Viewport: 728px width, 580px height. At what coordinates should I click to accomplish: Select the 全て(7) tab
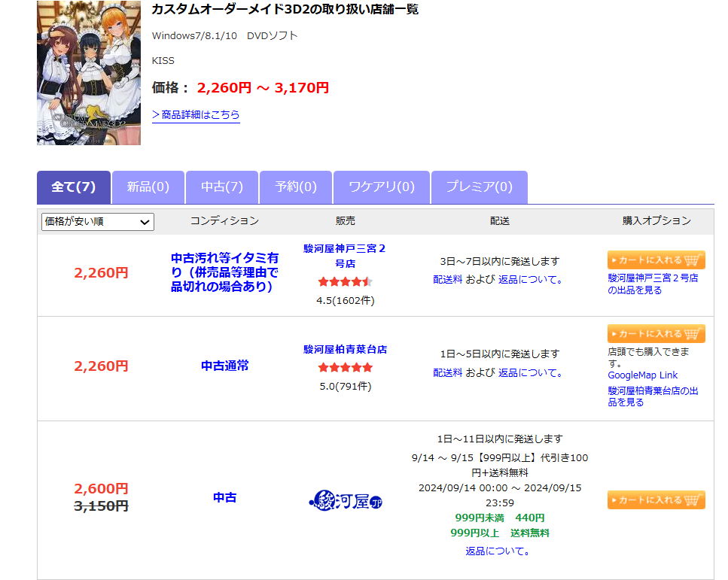74,187
